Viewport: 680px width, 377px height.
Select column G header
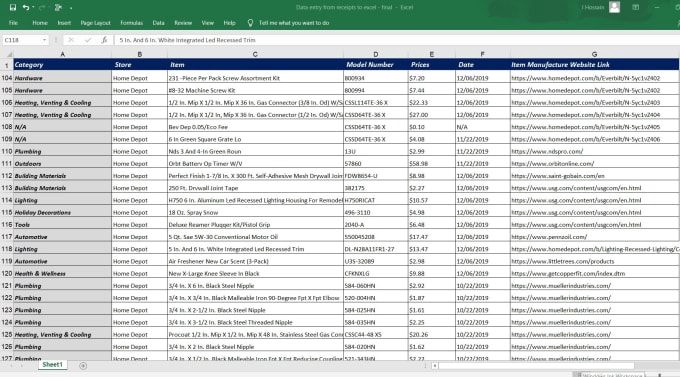[594, 54]
